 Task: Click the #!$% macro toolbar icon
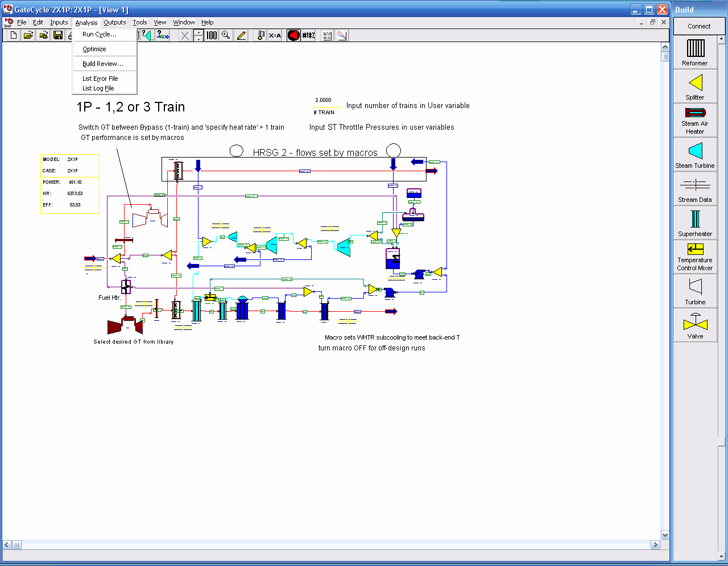(308, 35)
